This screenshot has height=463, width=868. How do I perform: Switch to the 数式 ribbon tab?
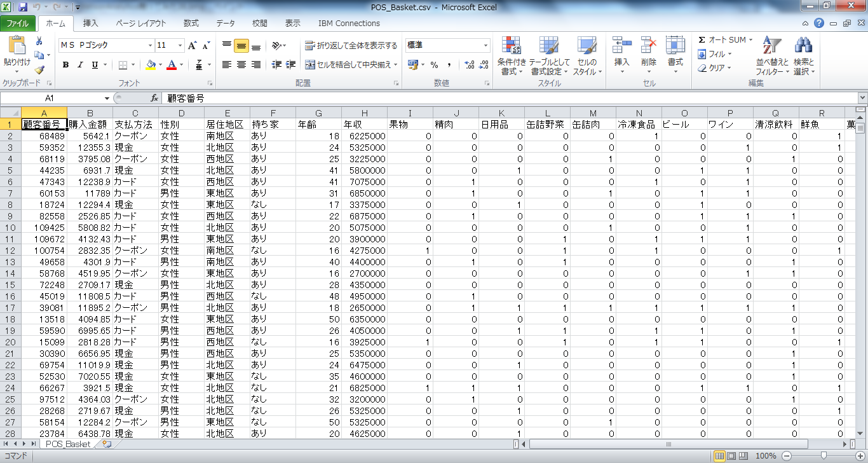point(191,22)
